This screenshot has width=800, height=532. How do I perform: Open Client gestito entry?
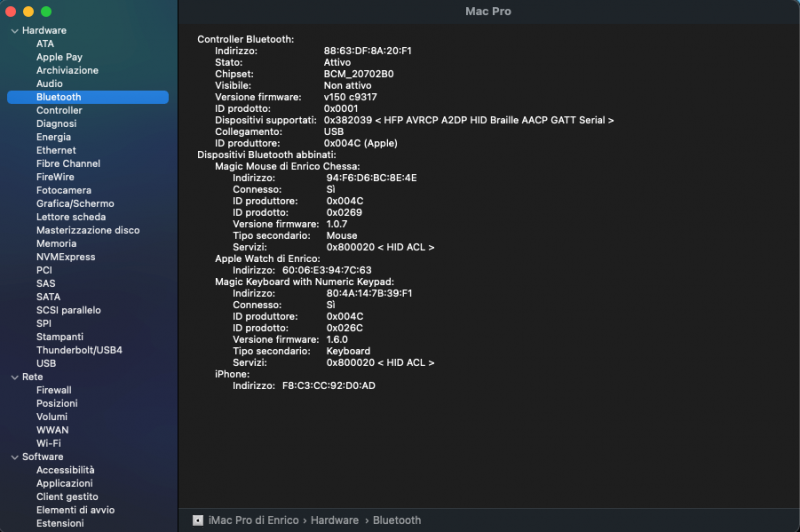tap(67, 496)
